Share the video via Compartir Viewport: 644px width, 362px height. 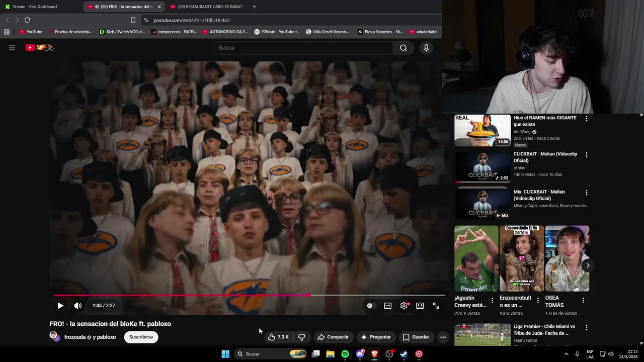(333, 337)
